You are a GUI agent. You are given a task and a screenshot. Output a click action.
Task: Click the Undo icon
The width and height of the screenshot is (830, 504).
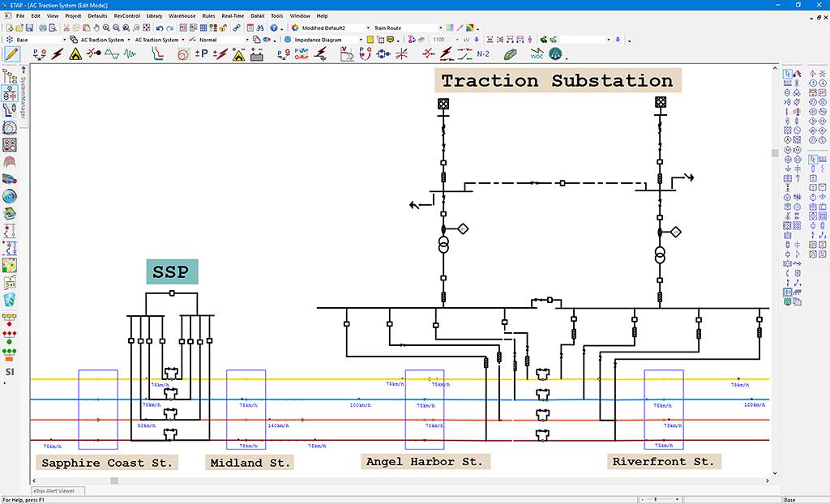[x=159, y=27]
